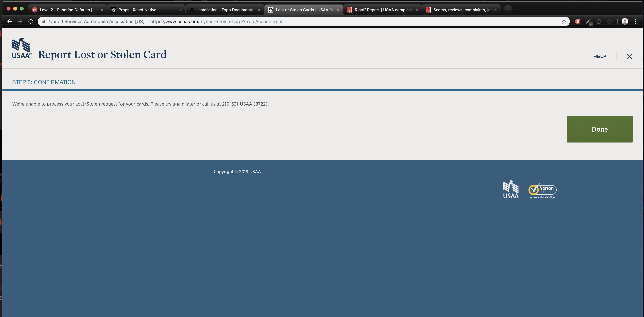Click the macOS yellow minimize button
Screen dimensions: 644x317
pos(15,9)
